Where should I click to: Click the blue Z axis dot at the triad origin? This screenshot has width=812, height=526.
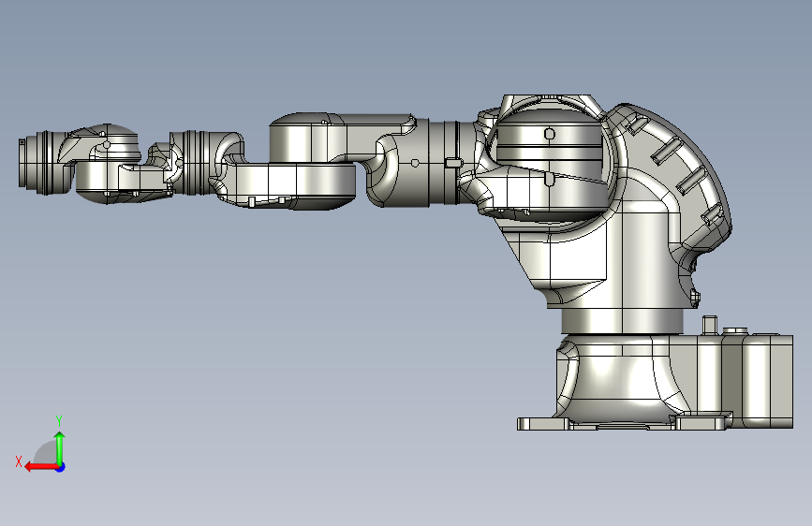click(61, 467)
